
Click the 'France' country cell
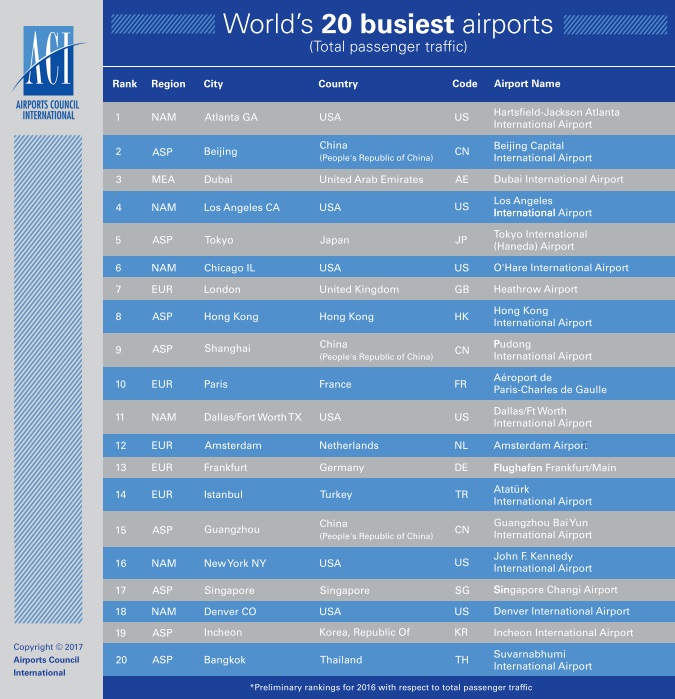click(335, 384)
